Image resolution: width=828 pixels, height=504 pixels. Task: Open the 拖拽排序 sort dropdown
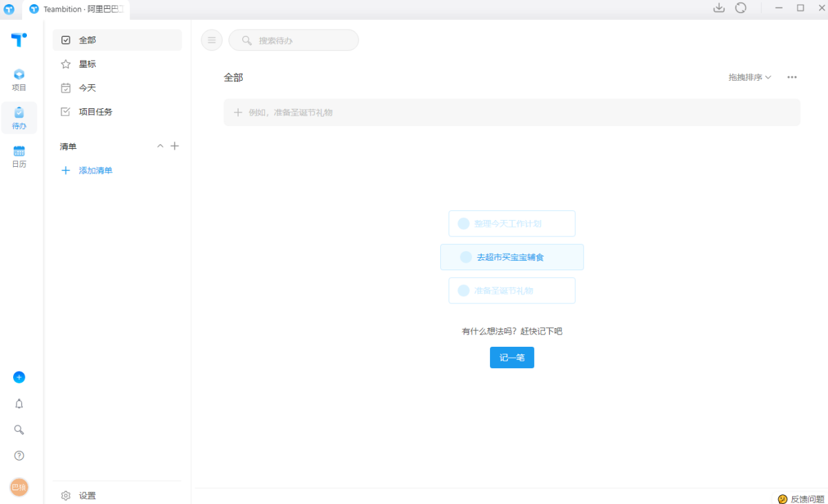pyautogui.click(x=749, y=77)
